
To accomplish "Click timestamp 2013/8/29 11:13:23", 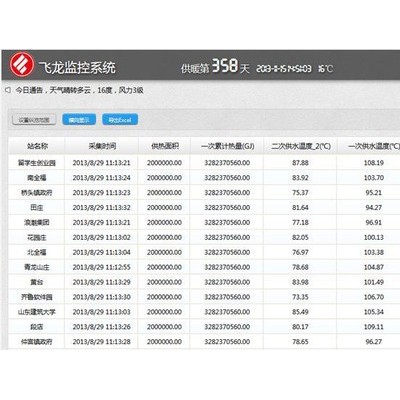I will (102, 193).
